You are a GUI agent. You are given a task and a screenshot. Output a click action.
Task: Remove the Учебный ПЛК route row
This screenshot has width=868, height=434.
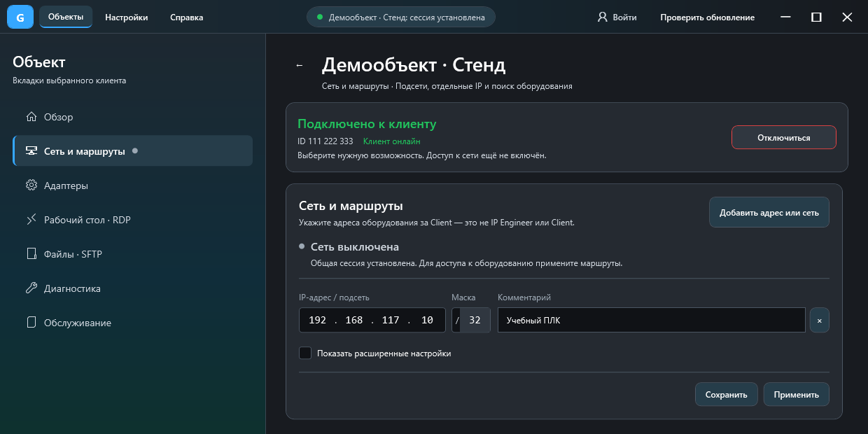click(x=819, y=320)
